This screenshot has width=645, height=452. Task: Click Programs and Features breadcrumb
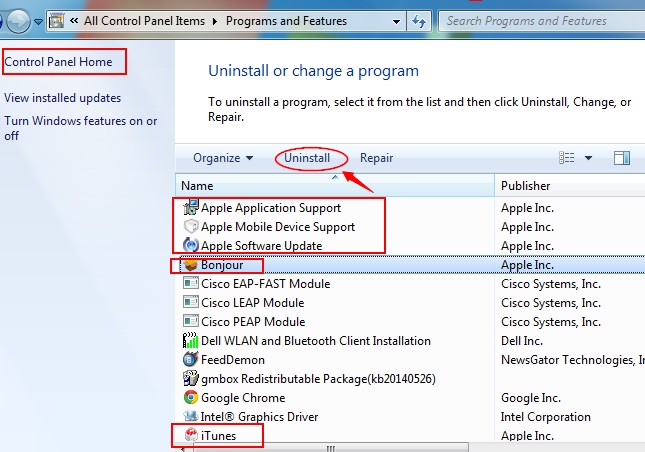286,21
